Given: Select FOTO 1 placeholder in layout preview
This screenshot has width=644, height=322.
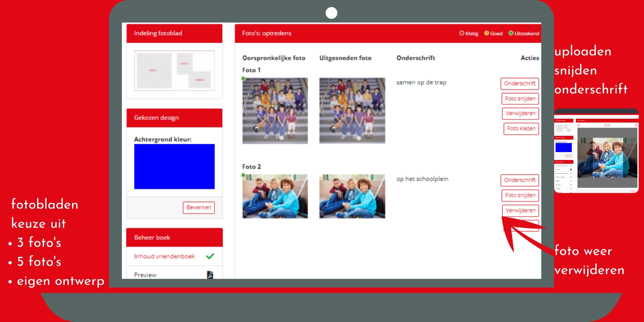Looking at the screenshot, I should tap(154, 70).
